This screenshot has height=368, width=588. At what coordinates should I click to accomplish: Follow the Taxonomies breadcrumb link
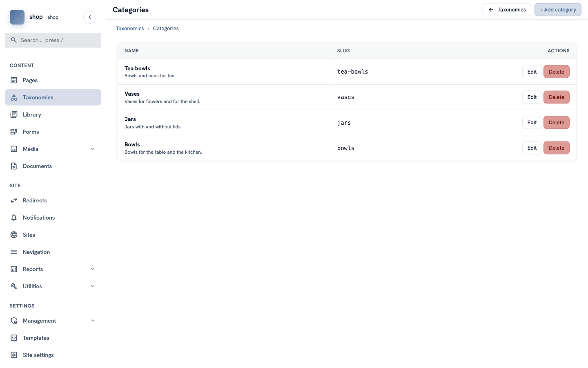130,28
